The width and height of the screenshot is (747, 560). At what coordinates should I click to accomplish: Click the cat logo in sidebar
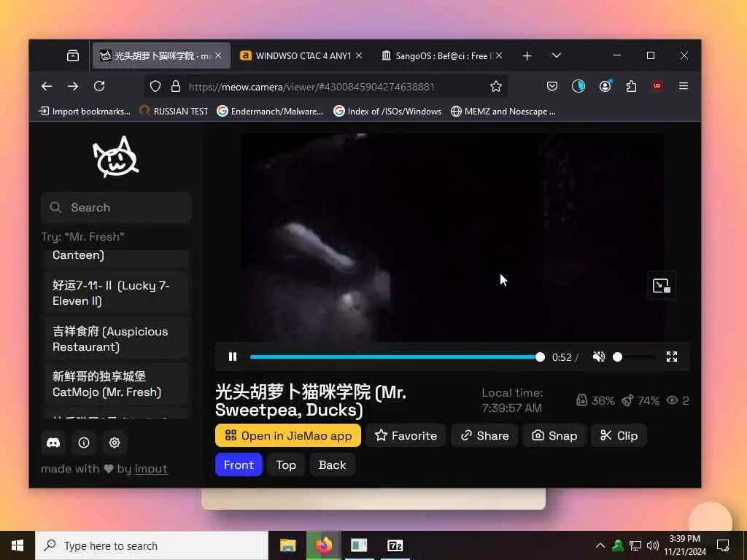(x=116, y=157)
